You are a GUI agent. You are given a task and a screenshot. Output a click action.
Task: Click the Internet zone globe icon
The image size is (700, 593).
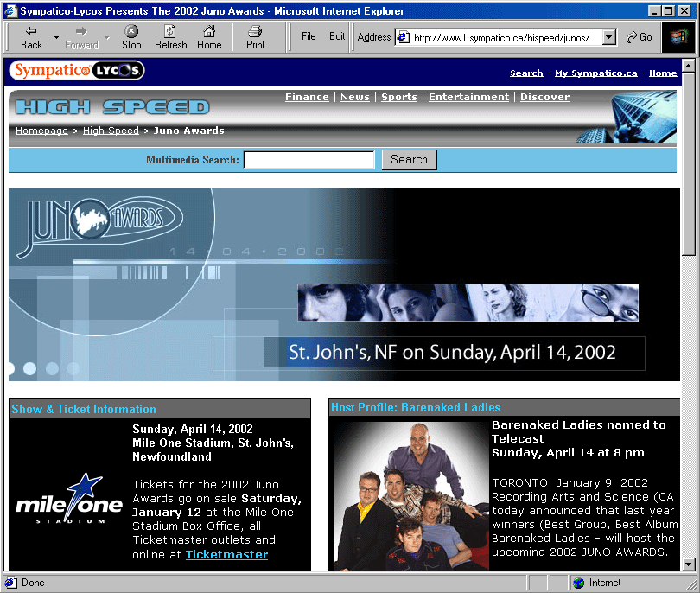(578, 583)
